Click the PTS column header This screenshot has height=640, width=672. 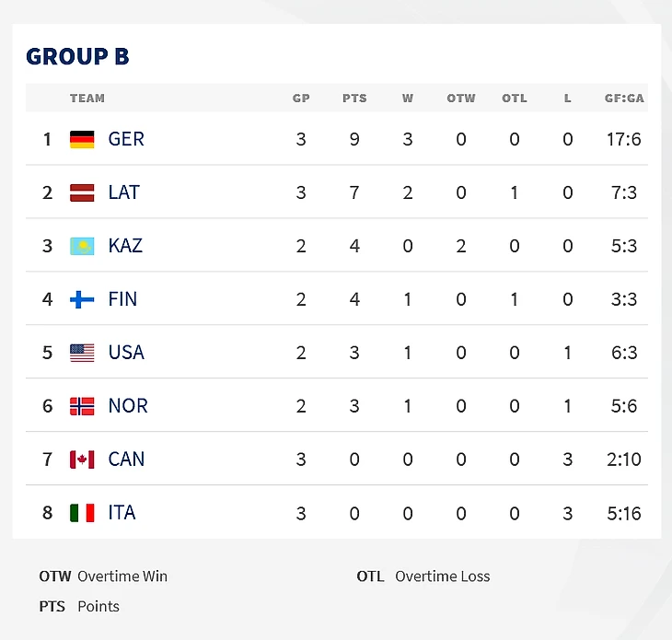pos(354,98)
